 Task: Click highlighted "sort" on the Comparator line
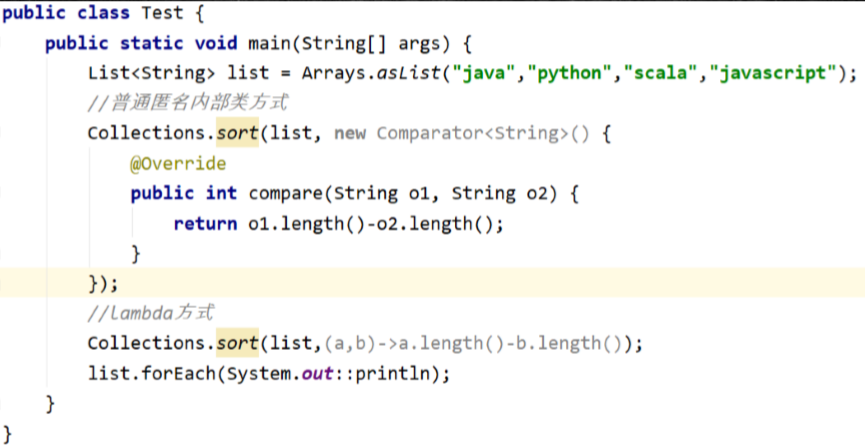(237, 133)
